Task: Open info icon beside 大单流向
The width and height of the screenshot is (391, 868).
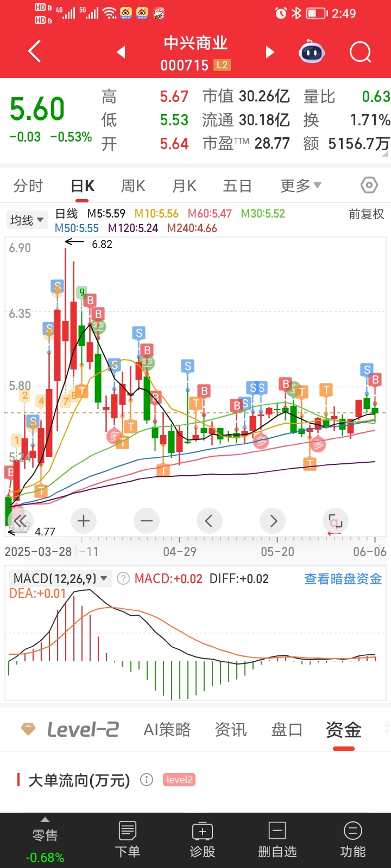Action: pyautogui.click(x=147, y=780)
